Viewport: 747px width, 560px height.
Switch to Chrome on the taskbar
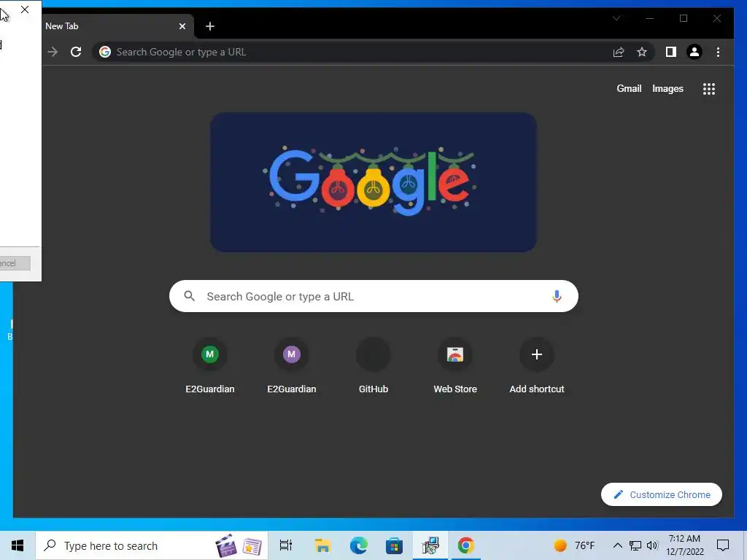click(x=465, y=545)
